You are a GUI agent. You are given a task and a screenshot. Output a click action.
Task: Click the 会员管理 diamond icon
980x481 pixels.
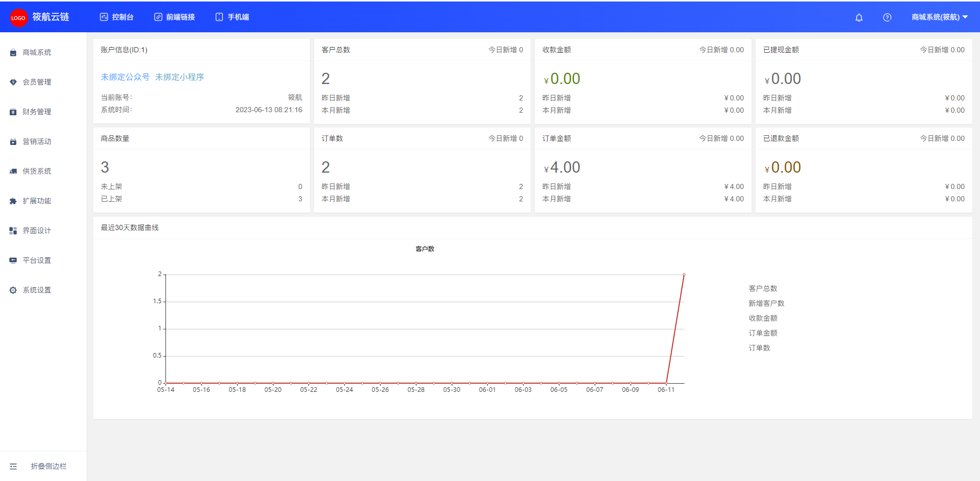13,82
